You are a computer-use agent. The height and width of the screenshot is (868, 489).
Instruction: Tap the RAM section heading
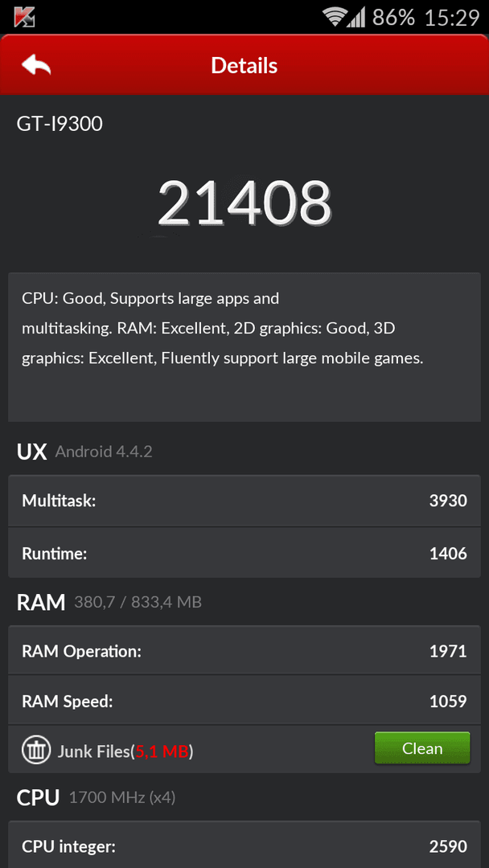[41, 602]
